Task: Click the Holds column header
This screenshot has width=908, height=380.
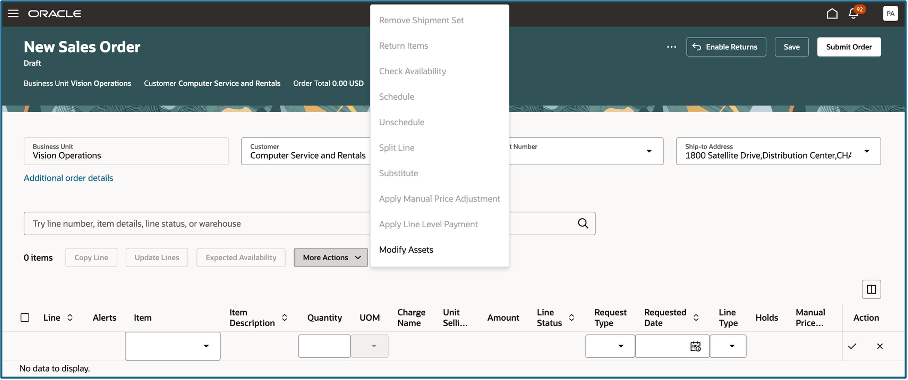Action: coord(767,317)
